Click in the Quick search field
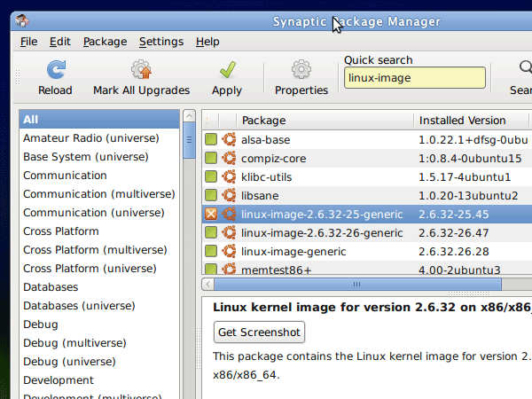532x399 pixels. pos(415,78)
